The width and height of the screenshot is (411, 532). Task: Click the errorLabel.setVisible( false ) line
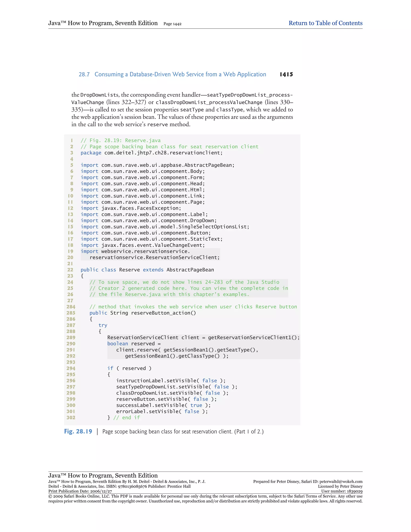162,411
